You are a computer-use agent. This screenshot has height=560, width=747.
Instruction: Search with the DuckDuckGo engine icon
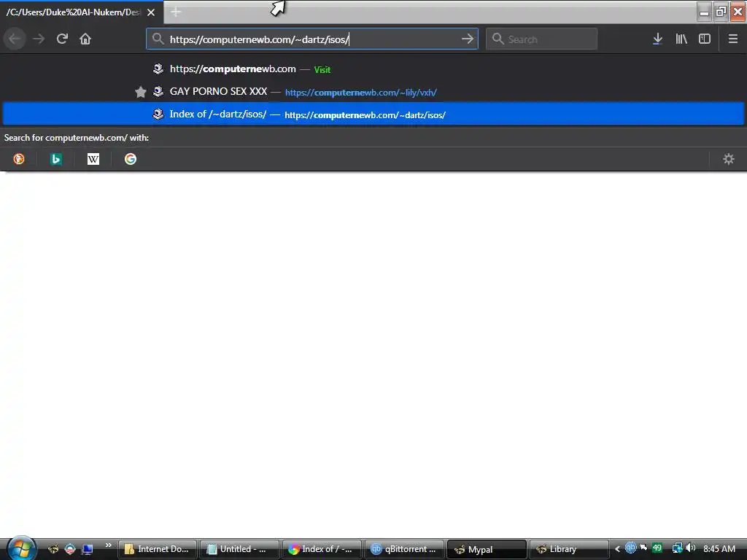[x=18, y=159]
